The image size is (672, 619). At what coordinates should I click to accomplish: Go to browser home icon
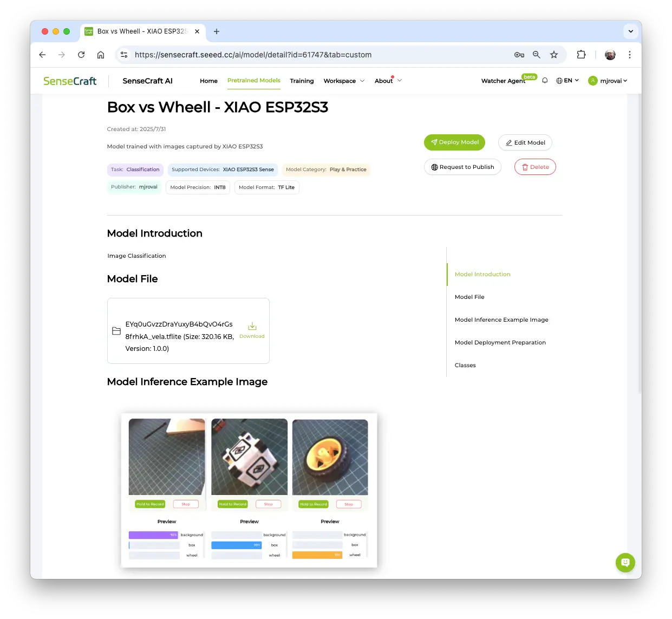pos(101,55)
